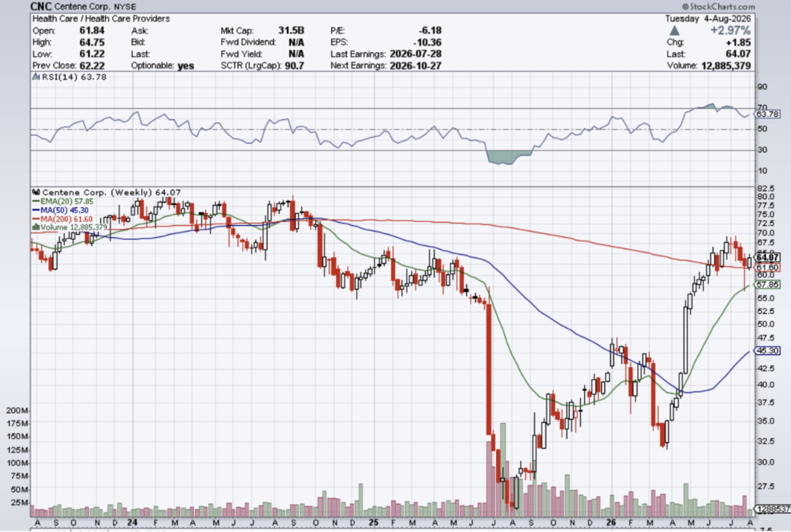Image resolution: width=791 pixels, height=532 pixels.
Task: Click the 100M volume axis label
Action: pyautogui.click(x=17, y=463)
